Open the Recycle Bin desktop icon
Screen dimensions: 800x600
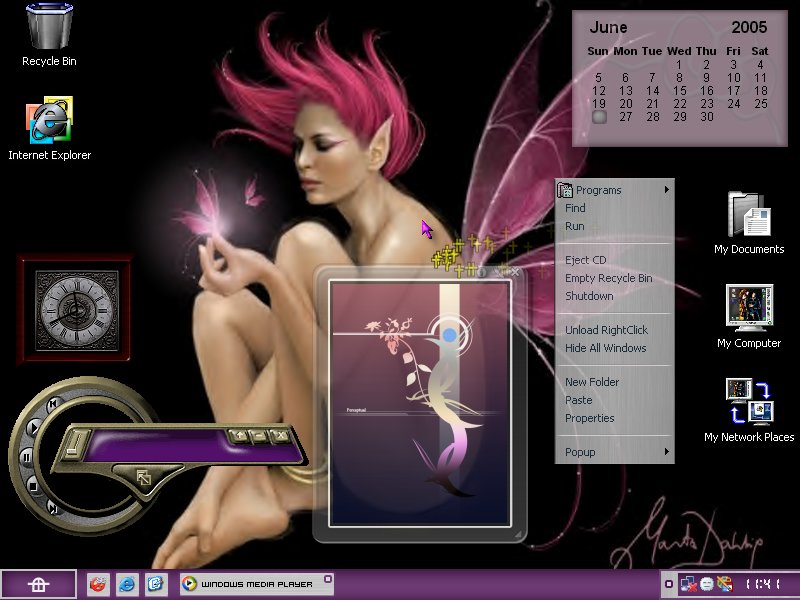(x=49, y=35)
